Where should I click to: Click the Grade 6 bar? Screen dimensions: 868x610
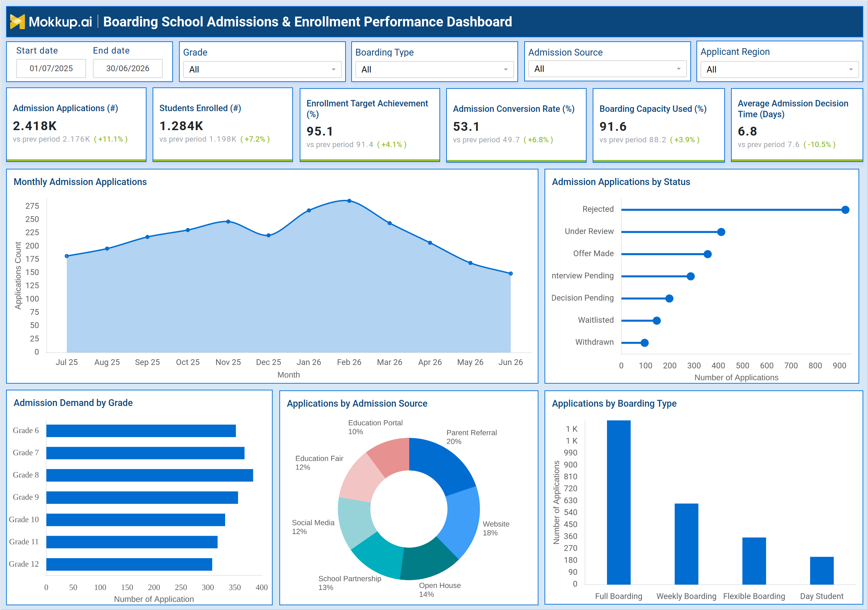(x=141, y=431)
